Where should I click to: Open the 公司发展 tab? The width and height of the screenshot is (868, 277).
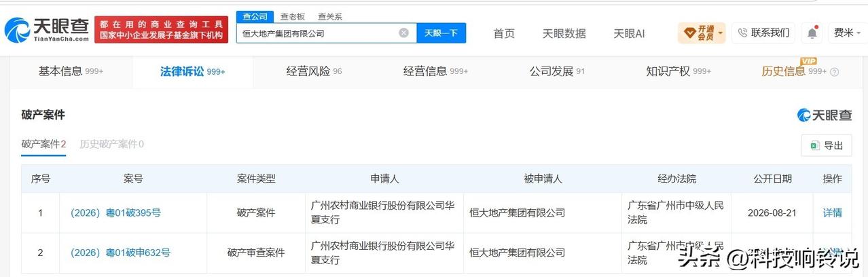[x=557, y=71]
